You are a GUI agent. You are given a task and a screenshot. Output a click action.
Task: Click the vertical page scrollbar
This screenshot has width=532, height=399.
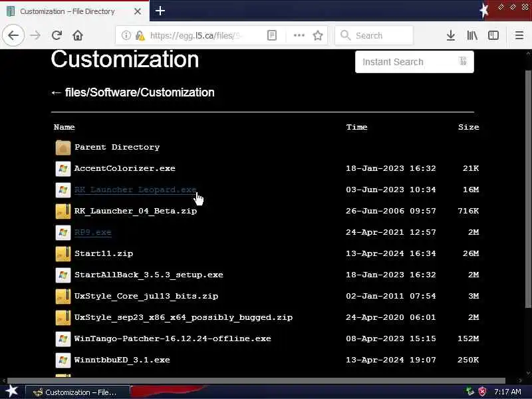528,189
